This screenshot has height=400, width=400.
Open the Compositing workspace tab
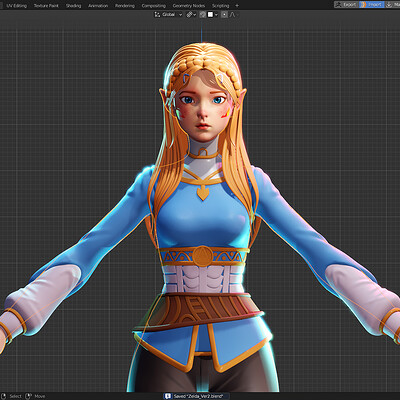click(153, 6)
